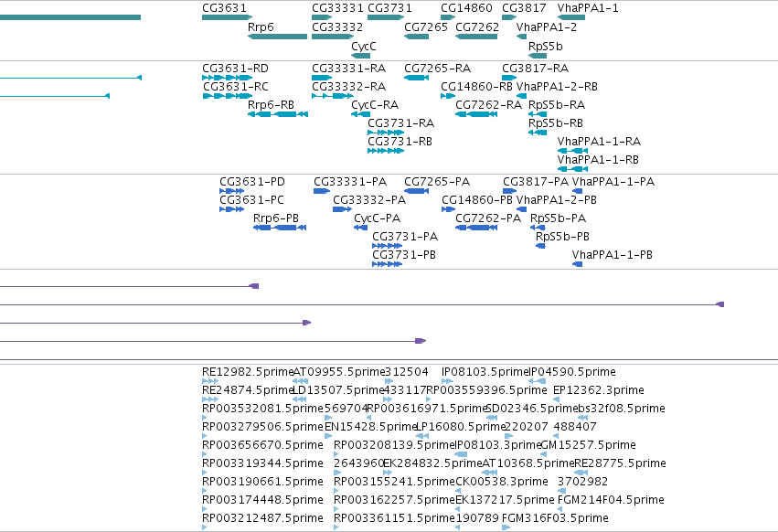Click the CG3731-RA transcript
Screen dimensions: 778x532
pyautogui.click(x=386, y=133)
